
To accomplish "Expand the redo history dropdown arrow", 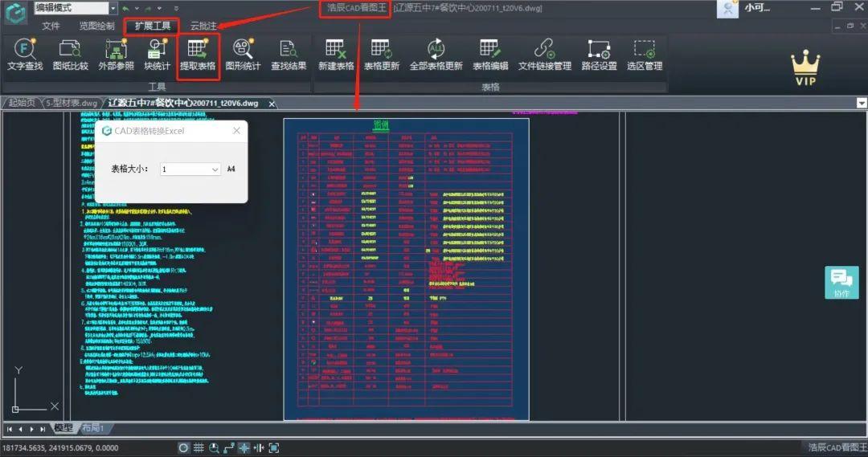I will coord(159,8).
